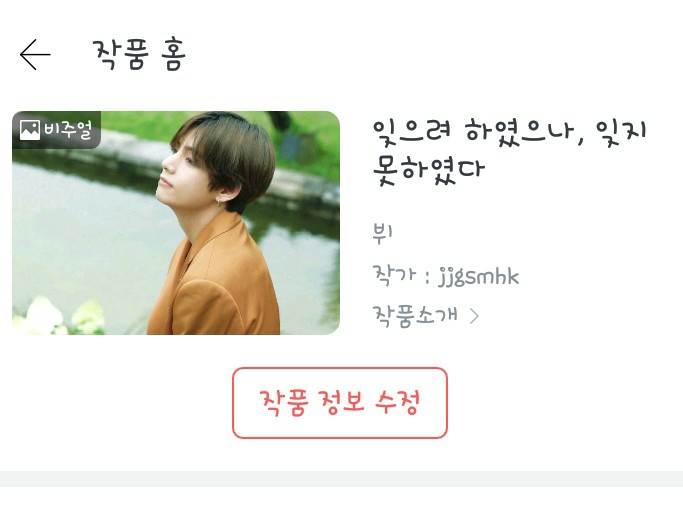Click the white flowers in the cover photo
Image resolution: width=683 pixels, height=511 pixels.
pos(59,317)
